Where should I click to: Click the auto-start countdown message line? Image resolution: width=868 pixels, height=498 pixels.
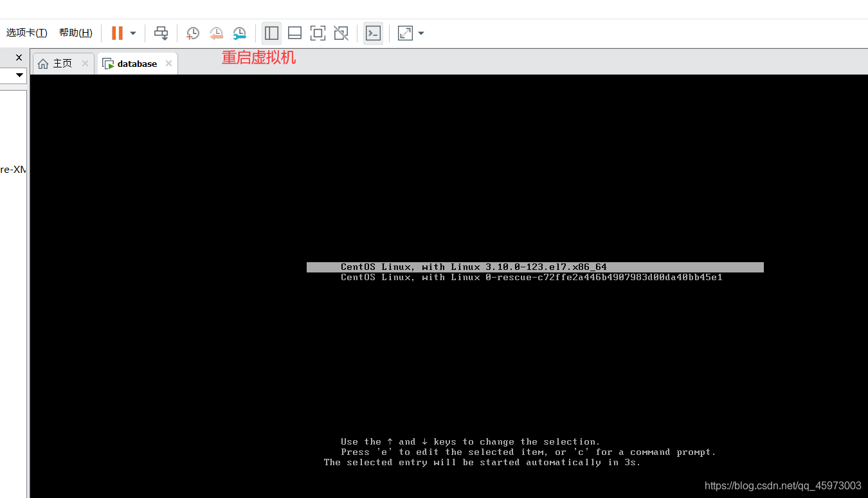pyautogui.click(x=482, y=463)
